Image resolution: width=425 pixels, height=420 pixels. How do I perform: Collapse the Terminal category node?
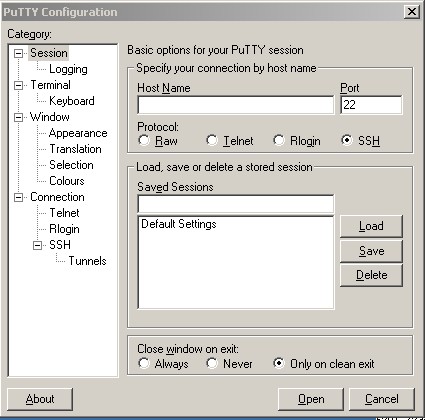(19, 85)
